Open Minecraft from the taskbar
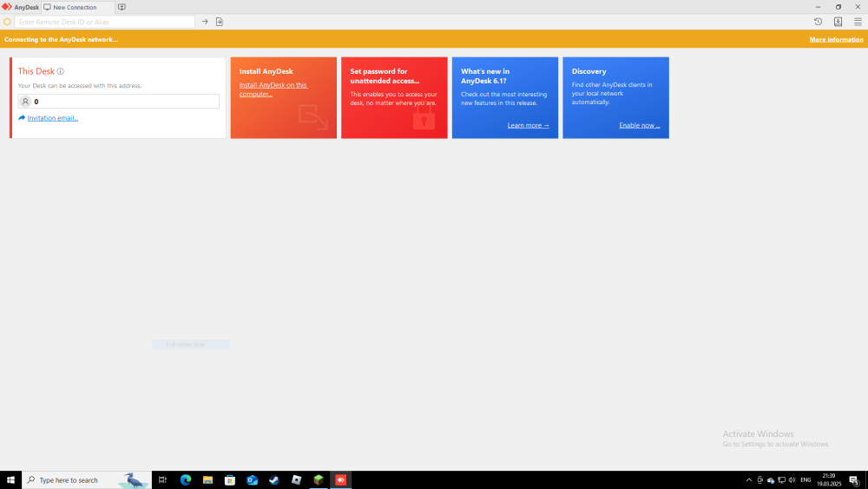868x489 pixels. click(319, 480)
